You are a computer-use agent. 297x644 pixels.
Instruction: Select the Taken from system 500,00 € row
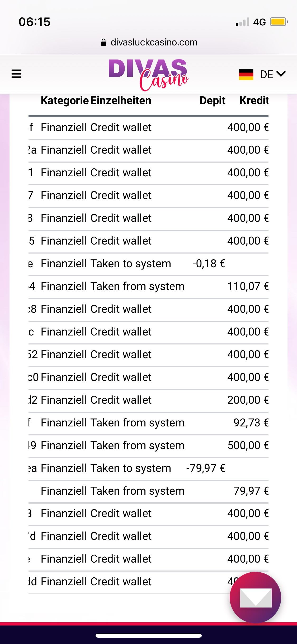point(148,445)
